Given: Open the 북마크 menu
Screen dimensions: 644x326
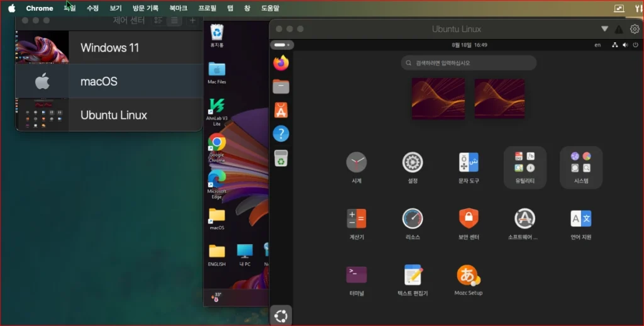Looking at the screenshot, I should click(178, 8).
